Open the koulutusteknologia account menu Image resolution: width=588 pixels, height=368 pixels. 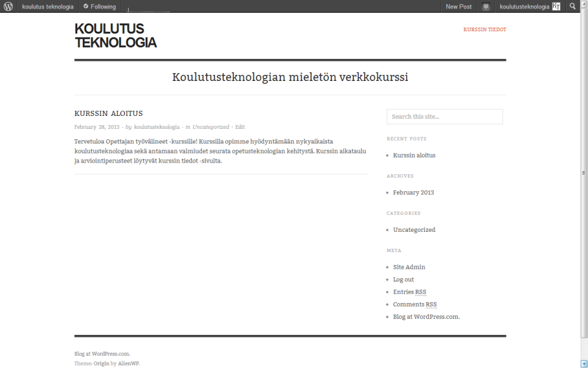(x=524, y=7)
